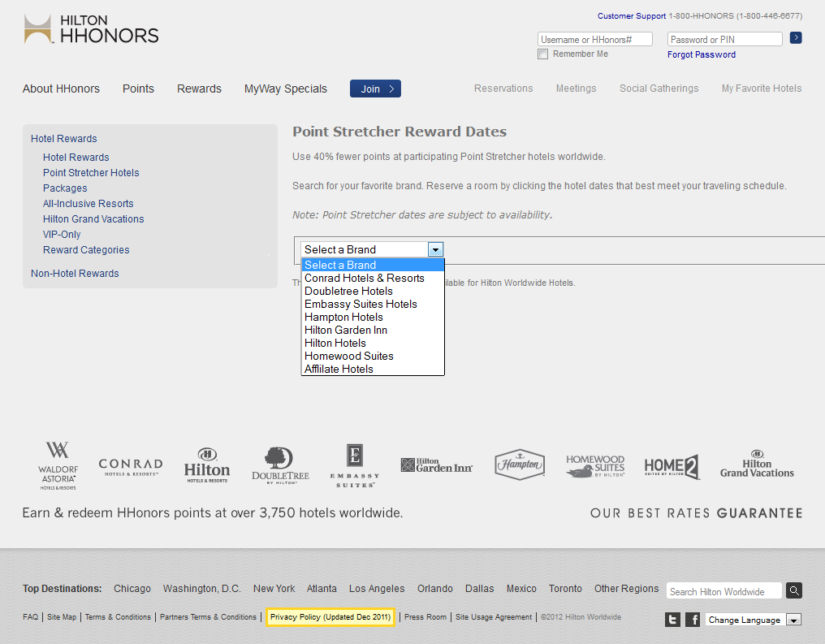Open the Rewards menu item
Viewport: 825px width, 644px height.
point(199,89)
